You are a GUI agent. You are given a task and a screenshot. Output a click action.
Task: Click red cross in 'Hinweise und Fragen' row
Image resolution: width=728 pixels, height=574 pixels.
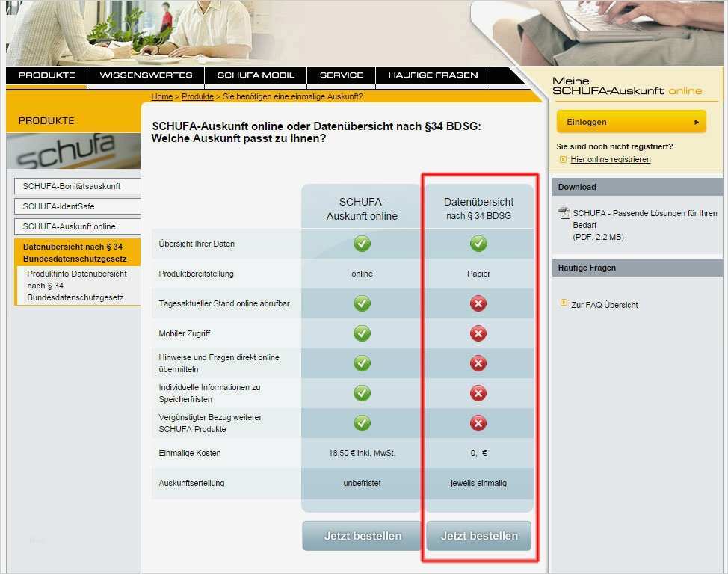(x=478, y=363)
